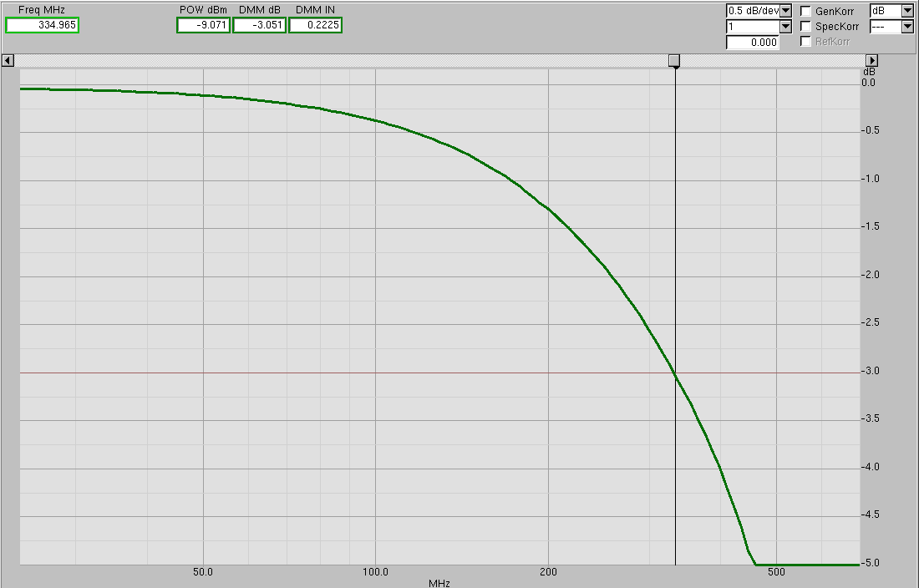
Task: Enable the SpecKorr checkbox
Action: click(806, 27)
